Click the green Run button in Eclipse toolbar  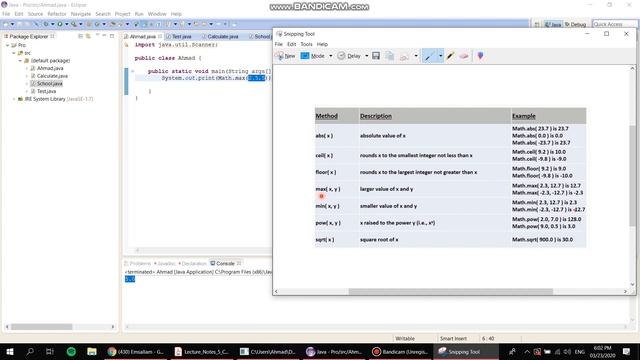[x=60, y=24]
